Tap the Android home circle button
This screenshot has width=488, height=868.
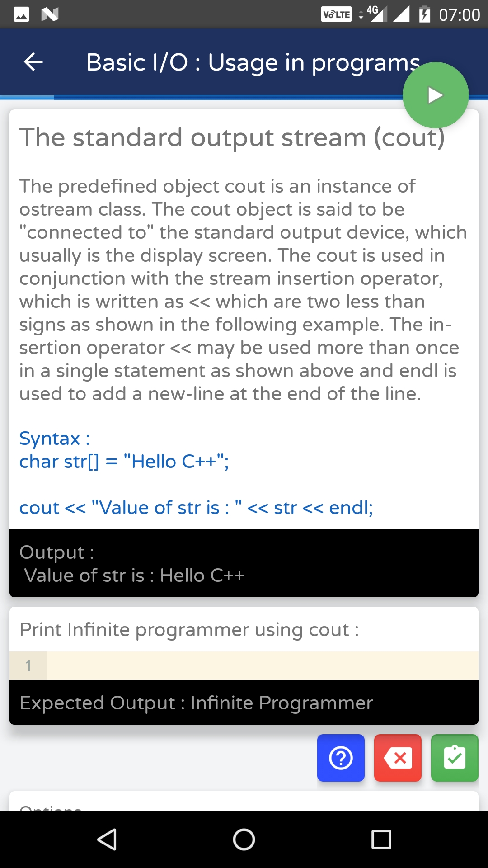(x=244, y=840)
